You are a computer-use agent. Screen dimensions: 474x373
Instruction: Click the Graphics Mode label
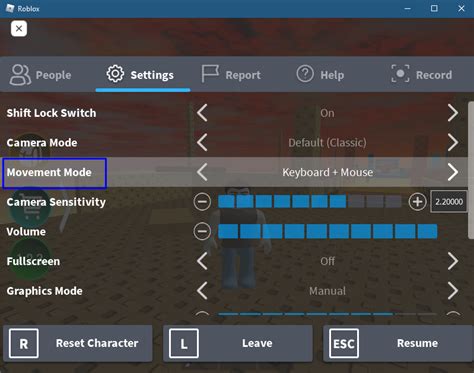click(x=44, y=291)
